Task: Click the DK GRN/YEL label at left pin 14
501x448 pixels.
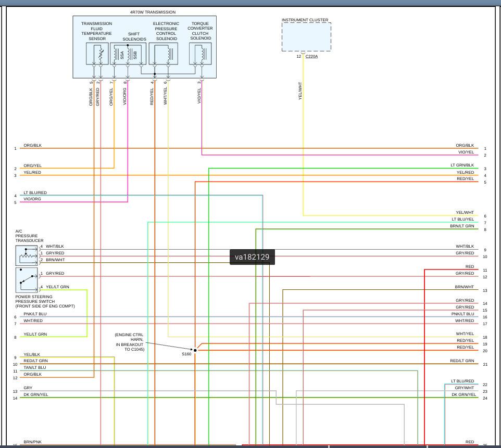Action: (36, 394)
